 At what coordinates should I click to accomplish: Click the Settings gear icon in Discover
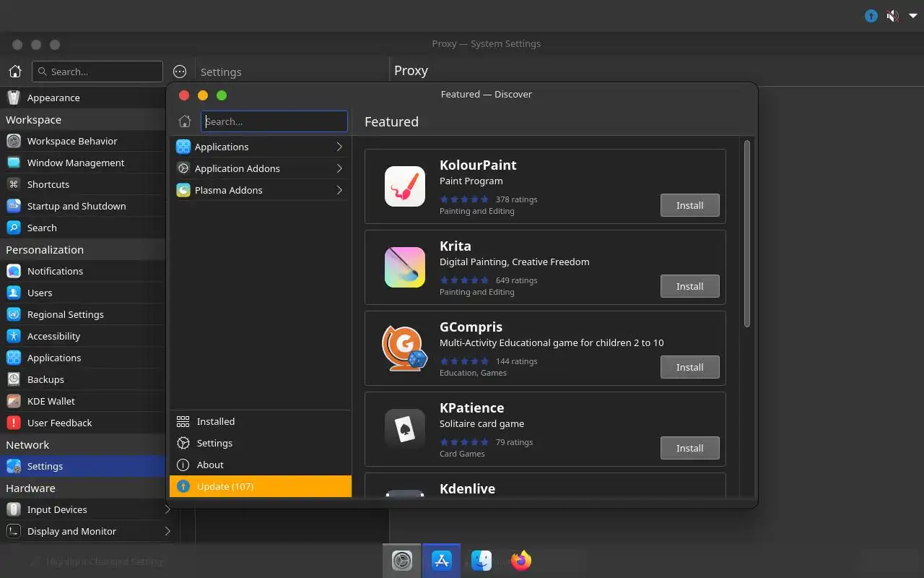183,443
